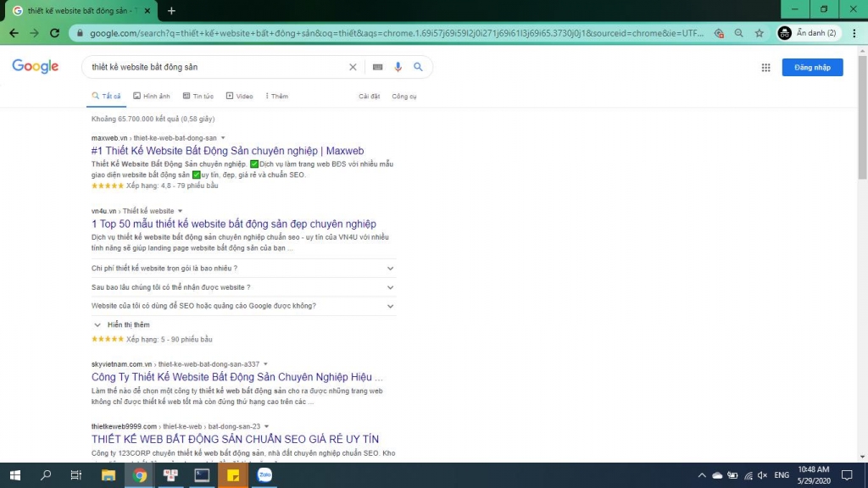Open the Google apps grid
The width and height of the screenshot is (868, 488).
click(765, 68)
